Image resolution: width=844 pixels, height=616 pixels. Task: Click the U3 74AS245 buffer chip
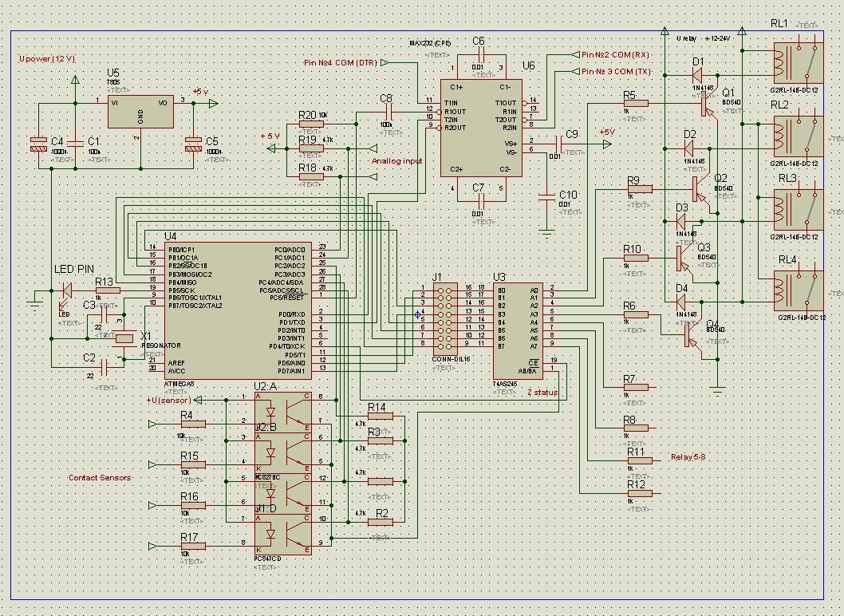pos(516,331)
